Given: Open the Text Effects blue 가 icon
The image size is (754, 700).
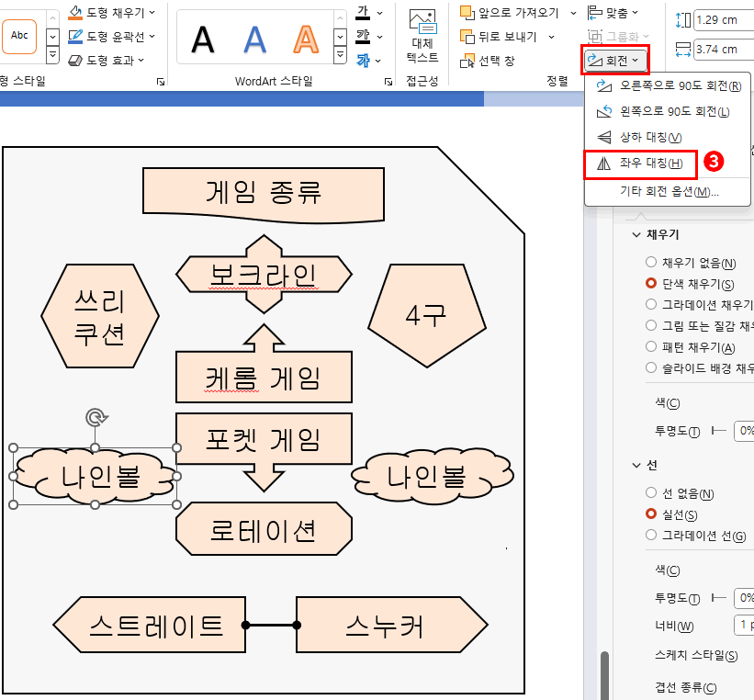Looking at the screenshot, I should click(363, 61).
